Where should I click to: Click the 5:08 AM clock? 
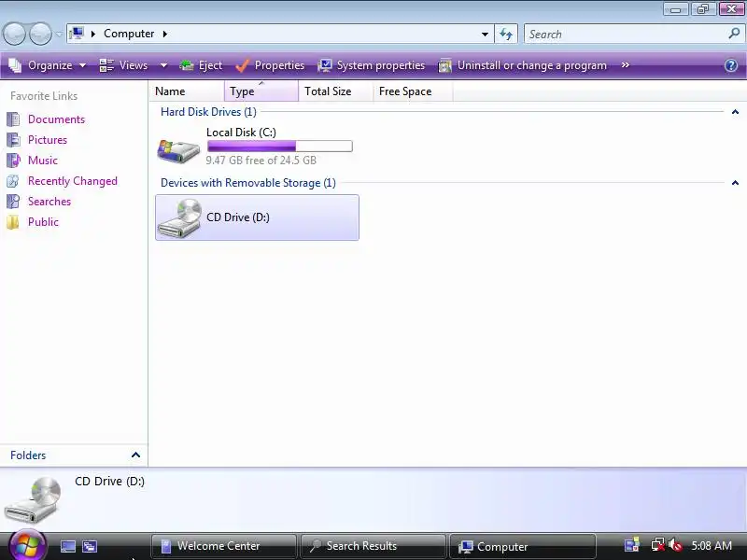pos(712,546)
